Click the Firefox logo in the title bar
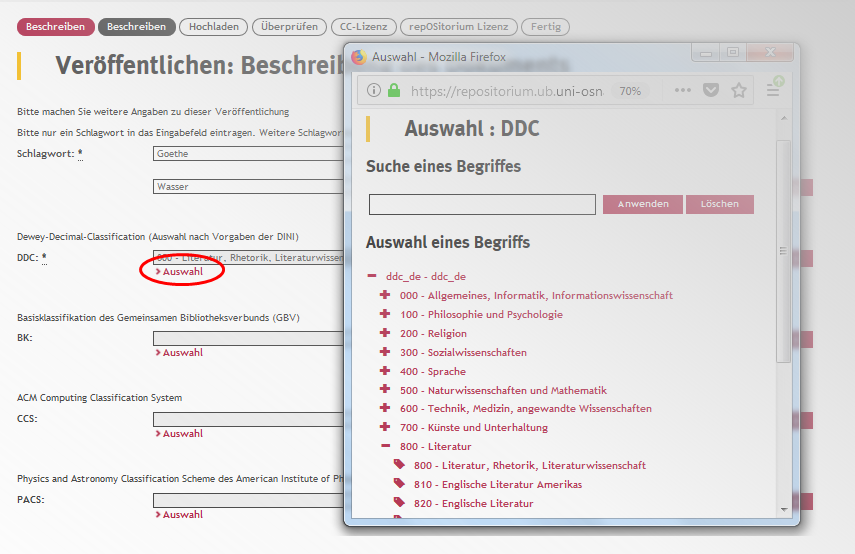This screenshot has height=554, width=855. 358,57
